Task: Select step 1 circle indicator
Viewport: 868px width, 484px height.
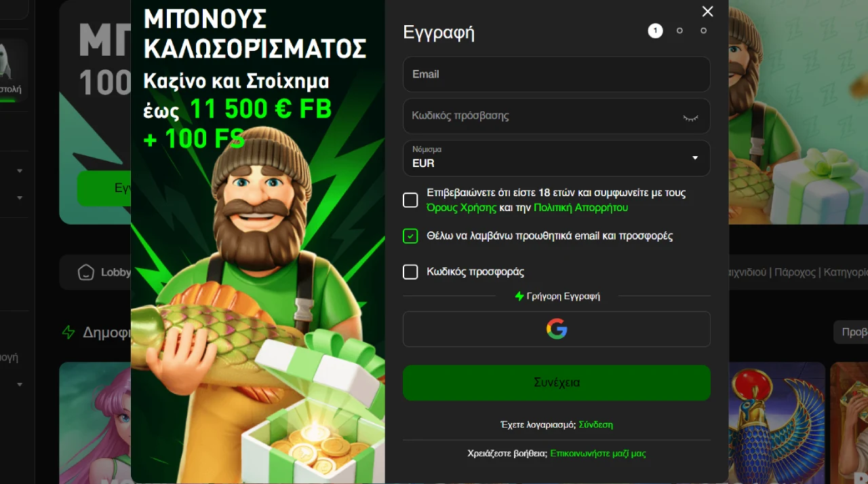Action: click(655, 31)
